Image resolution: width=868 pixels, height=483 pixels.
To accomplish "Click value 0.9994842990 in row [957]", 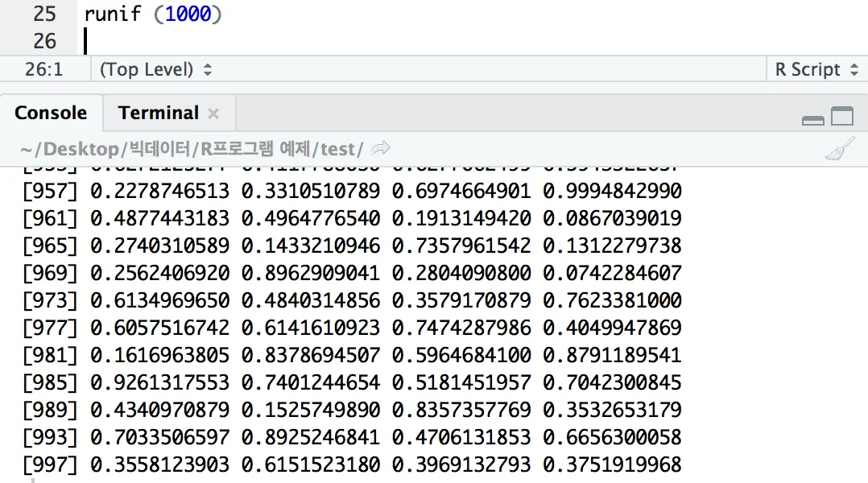I will click(x=612, y=191).
